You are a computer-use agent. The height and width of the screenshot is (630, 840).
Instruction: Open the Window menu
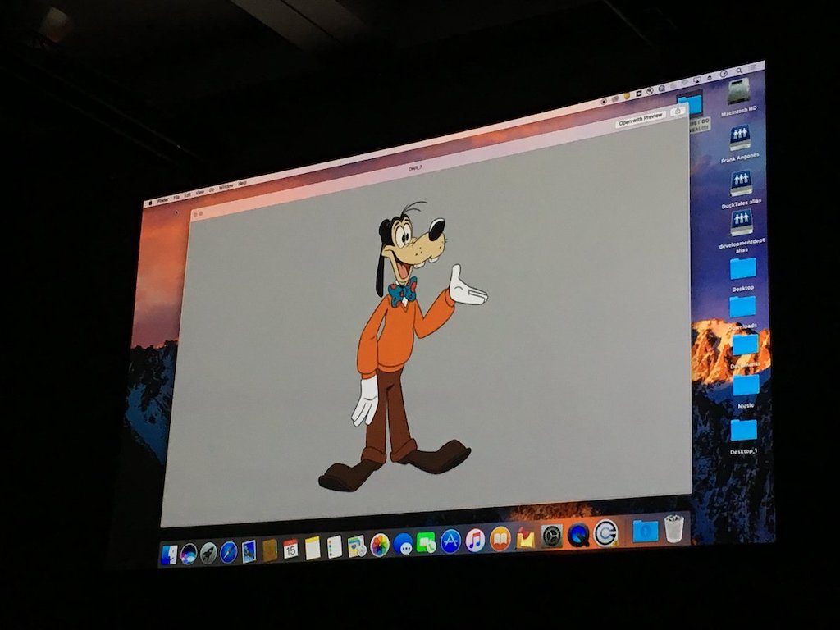(x=226, y=187)
